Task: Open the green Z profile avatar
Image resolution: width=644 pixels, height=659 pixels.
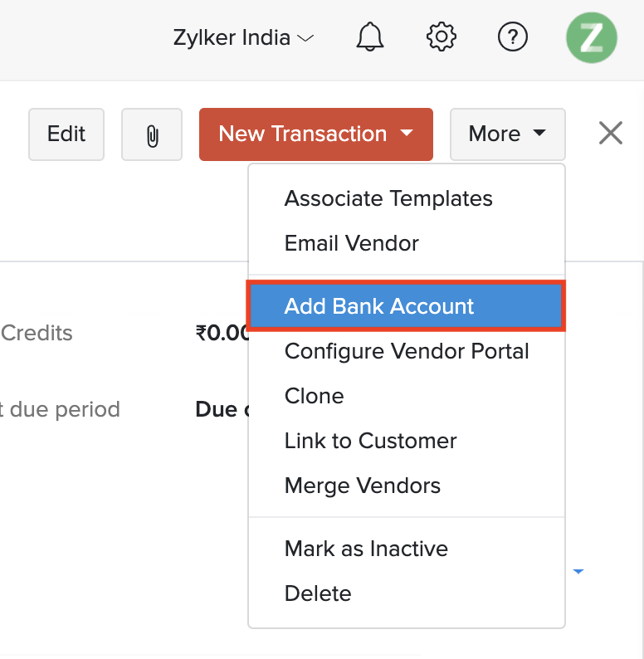Action: tap(591, 37)
